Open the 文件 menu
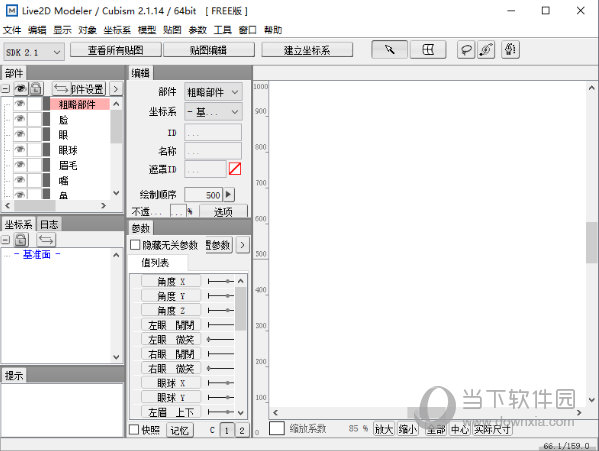The height and width of the screenshot is (451, 599). click(x=12, y=30)
